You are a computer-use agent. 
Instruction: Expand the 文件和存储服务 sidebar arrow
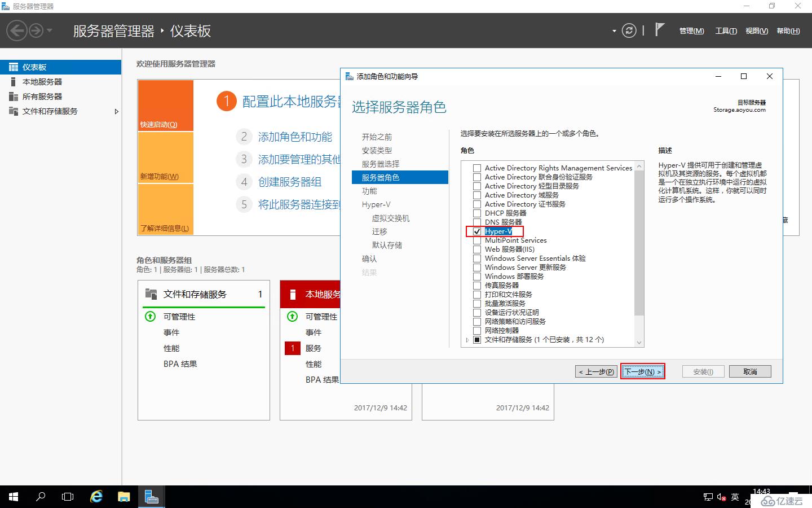point(116,111)
